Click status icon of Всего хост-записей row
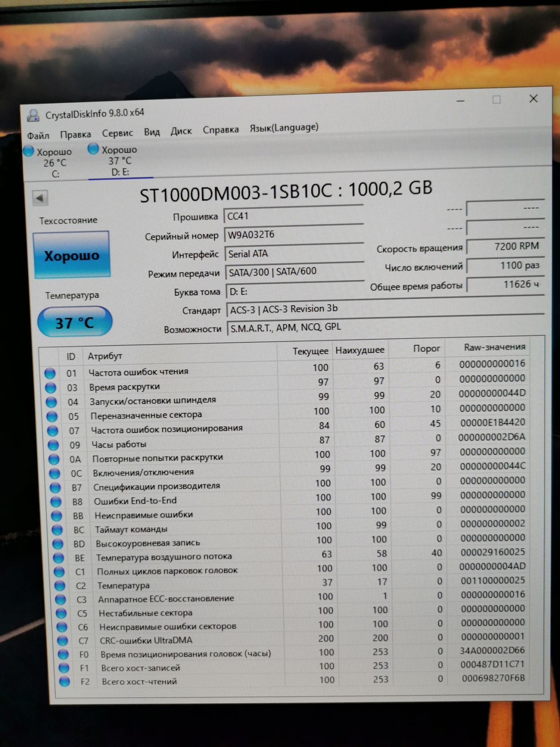The image size is (560, 747). pos(64,668)
